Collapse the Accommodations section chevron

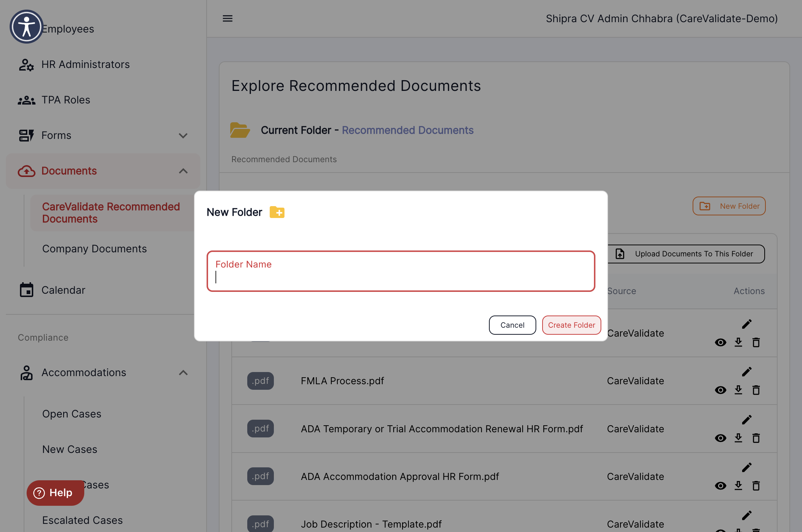(x=183, y=373)
